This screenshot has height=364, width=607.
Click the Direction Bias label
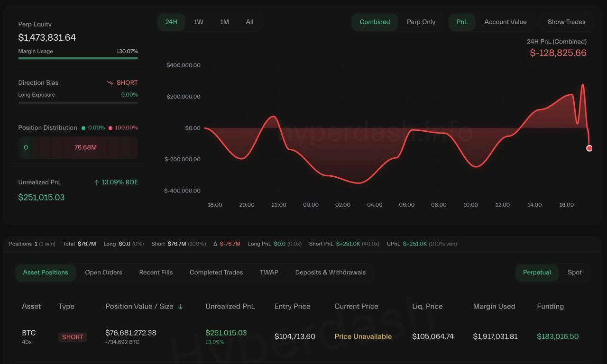coord(38,82)
